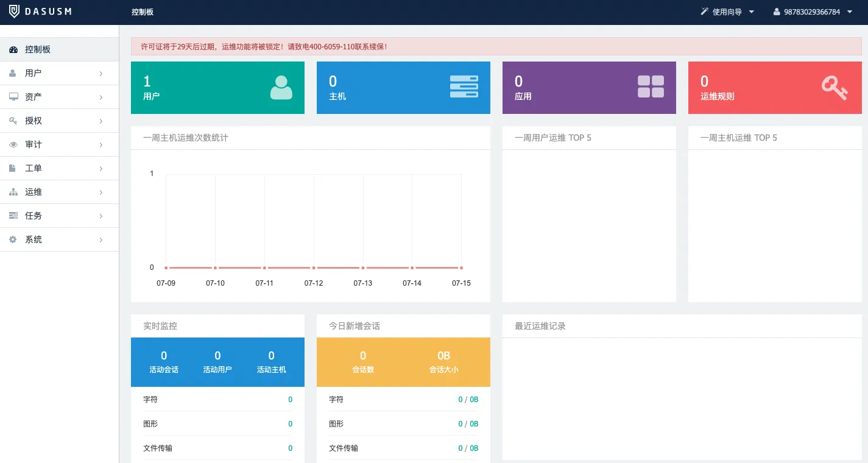Image resolution: width=868 pixels, height=463 pixels.
Task: Open the 98783029366784 account dropdown
Action: [813, 12]
